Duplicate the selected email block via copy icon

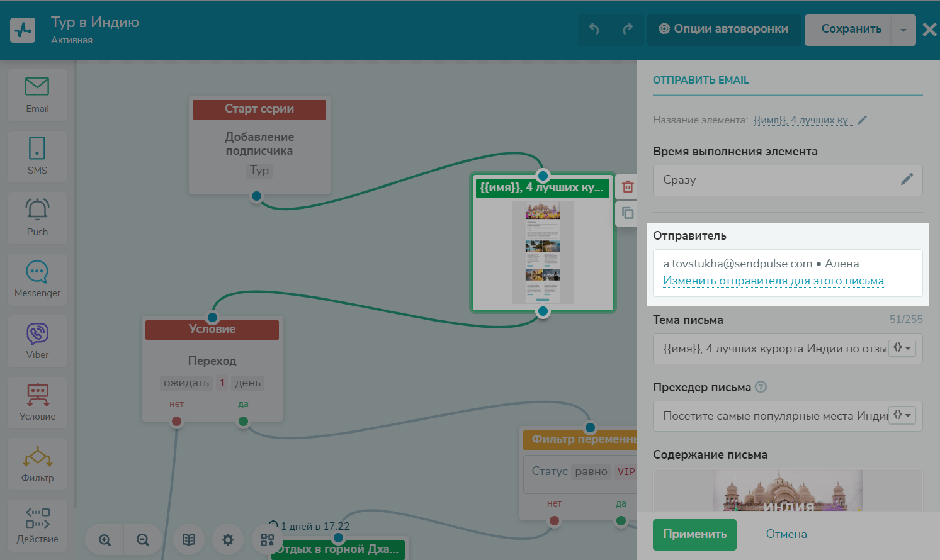[628, 213]
